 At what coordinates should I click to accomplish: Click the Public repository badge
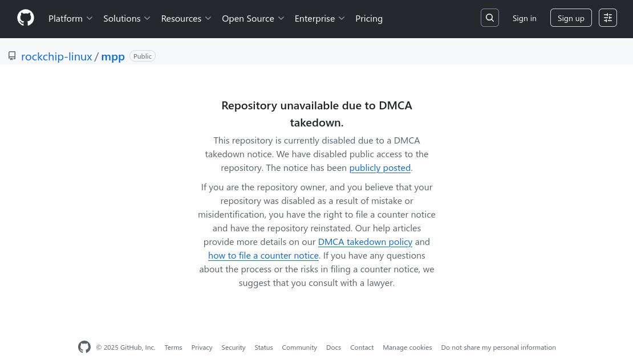pos(142,56)
